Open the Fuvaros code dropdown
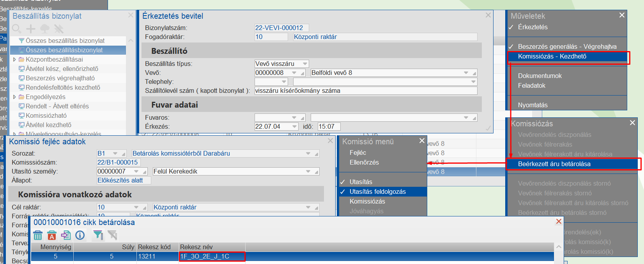 pos(294,117)
